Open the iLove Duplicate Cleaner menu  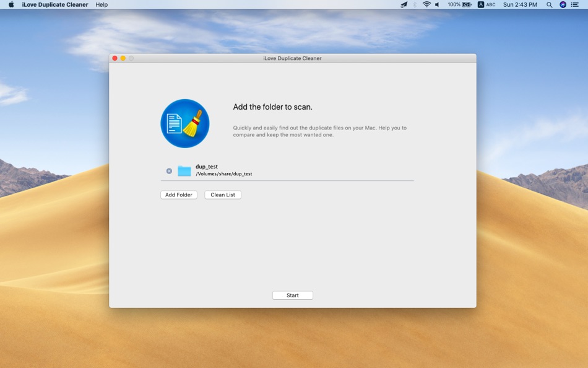pyautogui.click(x=55, y=4)
